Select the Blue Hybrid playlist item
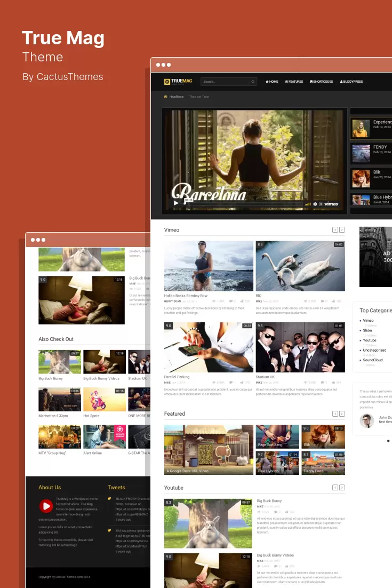This screenshot has height=588, width=392. pos(371,200)
